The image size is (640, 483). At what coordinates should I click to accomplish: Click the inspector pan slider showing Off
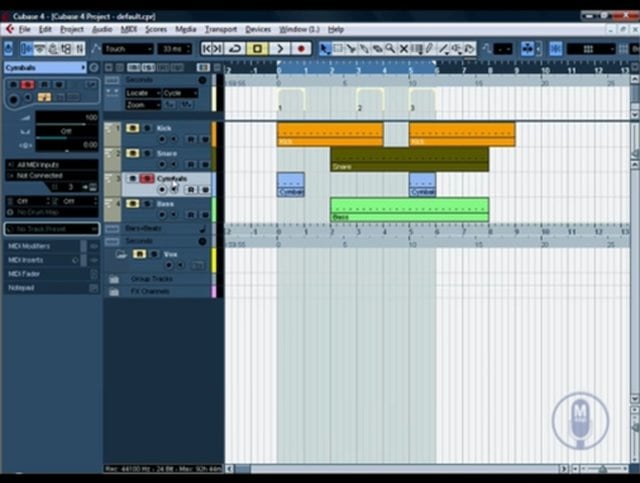[x=67, y=131]
